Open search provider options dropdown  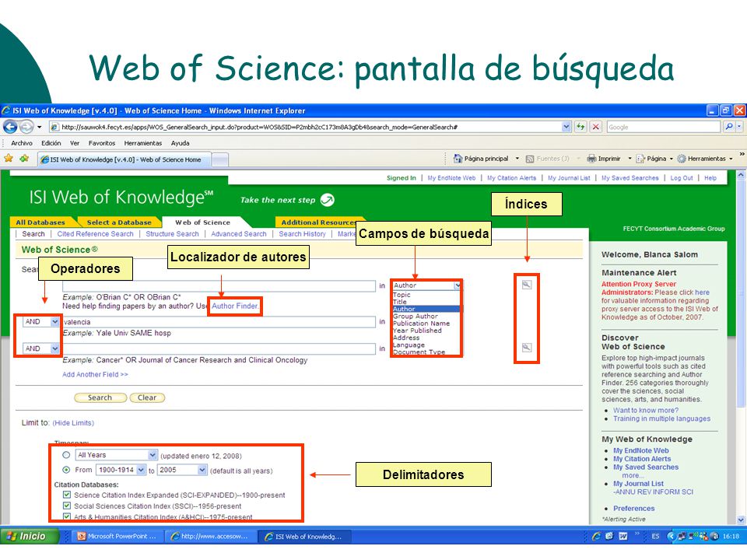click(739, 127)
